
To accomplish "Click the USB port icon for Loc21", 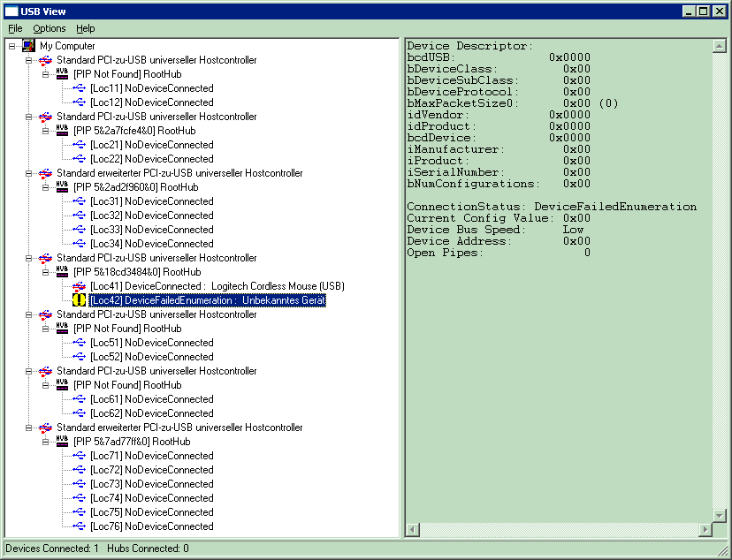I will point(80,145).
